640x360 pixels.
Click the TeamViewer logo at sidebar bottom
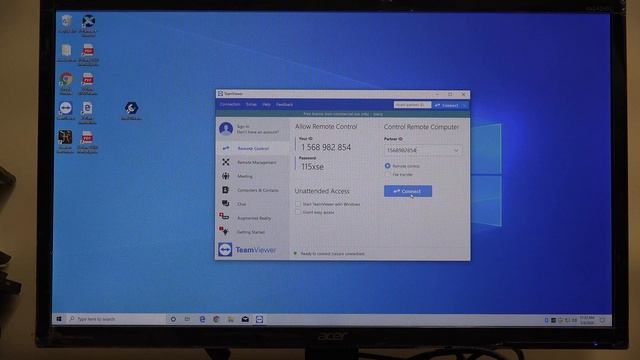247,249
